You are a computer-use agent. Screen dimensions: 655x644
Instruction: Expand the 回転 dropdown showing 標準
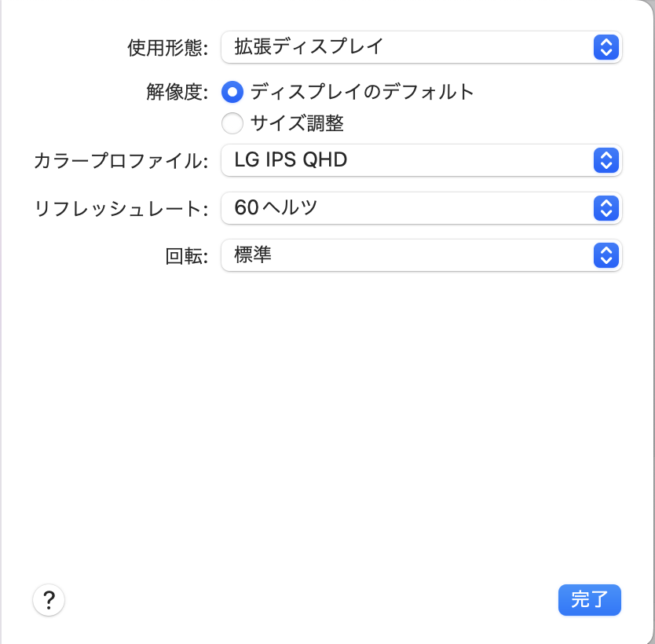click(408, 255)
